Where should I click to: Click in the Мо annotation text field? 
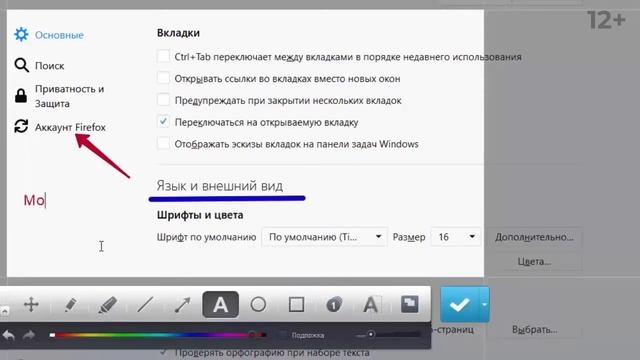point(35,200)
